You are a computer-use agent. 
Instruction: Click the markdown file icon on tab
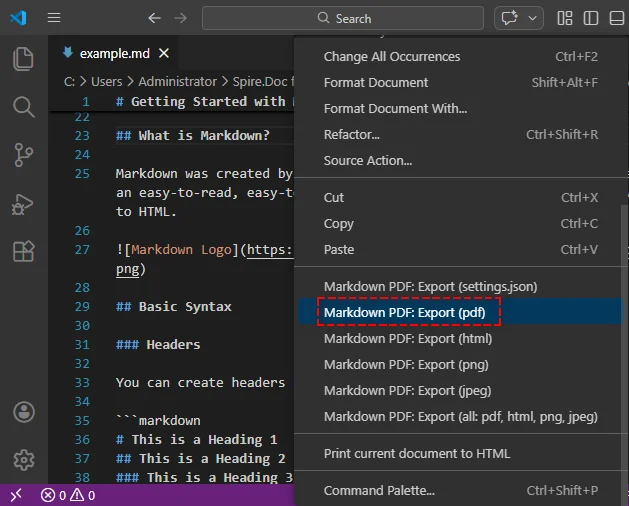68,53
